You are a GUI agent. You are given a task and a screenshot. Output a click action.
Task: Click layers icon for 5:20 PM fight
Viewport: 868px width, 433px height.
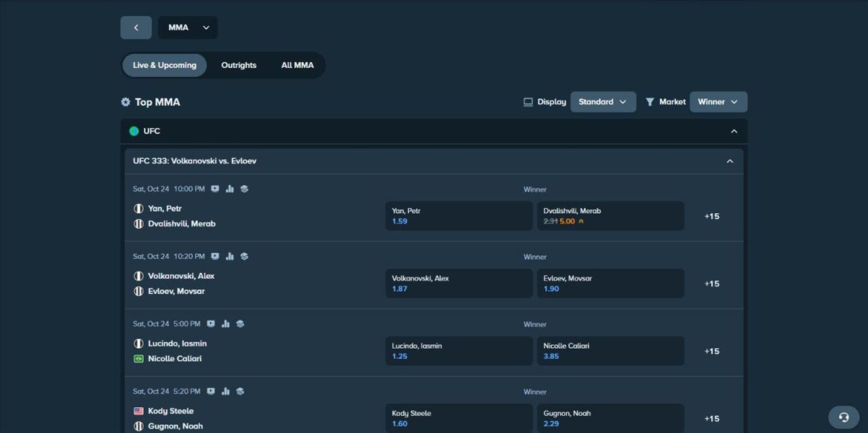point(240,392)
